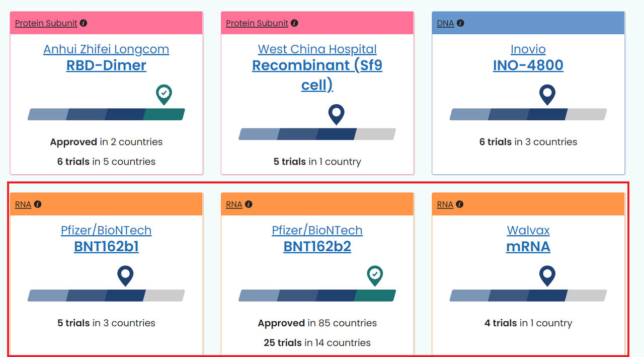Click '5 trials in 3 countries' text
Image resolution: width=644 pixels, height=357 pixels.
click(x=106, y=323)
